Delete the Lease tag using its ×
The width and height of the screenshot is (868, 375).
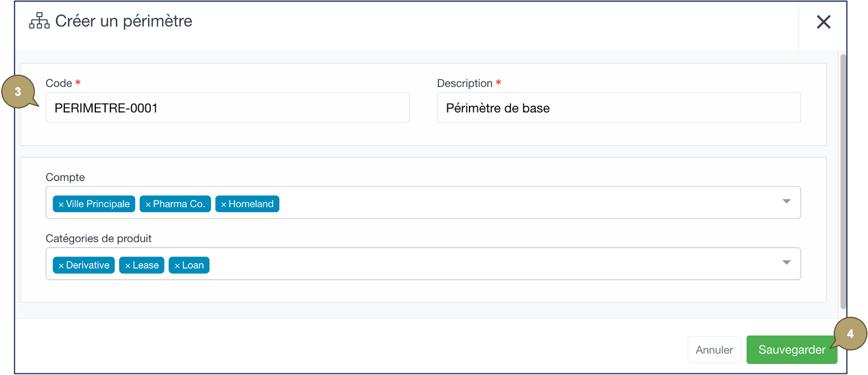[127, 266]
